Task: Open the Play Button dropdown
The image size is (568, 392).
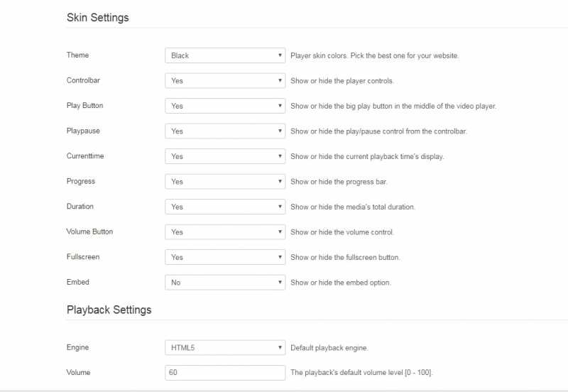Action: tap(224, 106)
